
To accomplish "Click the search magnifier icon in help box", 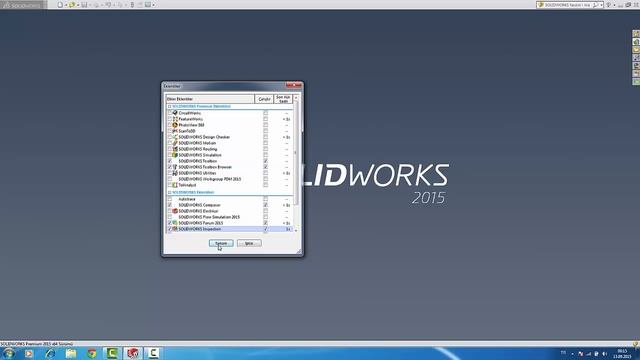I will coord(595,5).
